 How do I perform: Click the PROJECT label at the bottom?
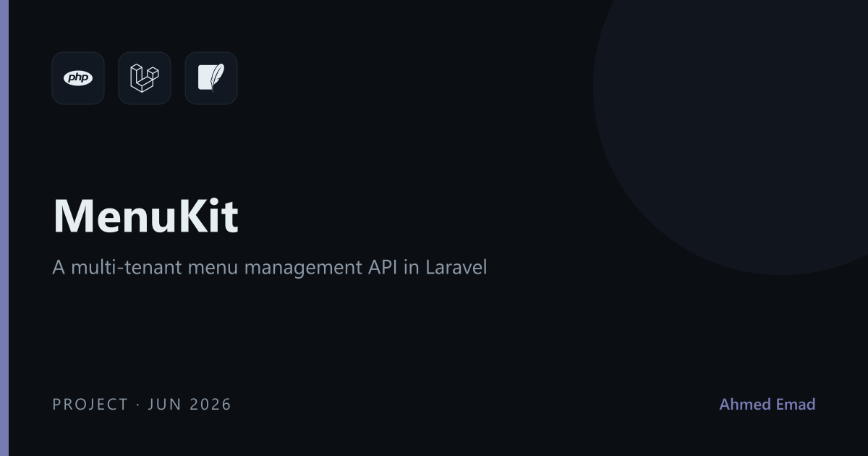pos(90,404)
